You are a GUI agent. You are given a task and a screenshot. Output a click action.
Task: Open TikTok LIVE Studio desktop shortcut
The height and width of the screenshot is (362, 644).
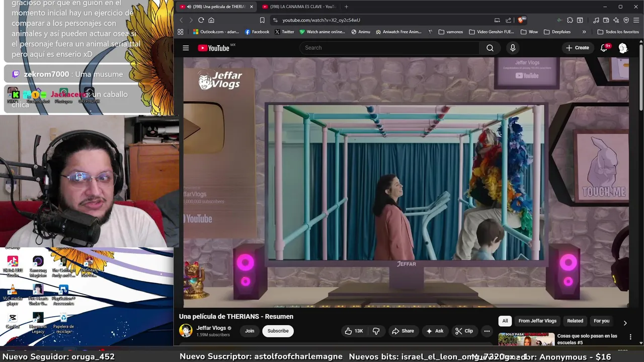(13, 266)
